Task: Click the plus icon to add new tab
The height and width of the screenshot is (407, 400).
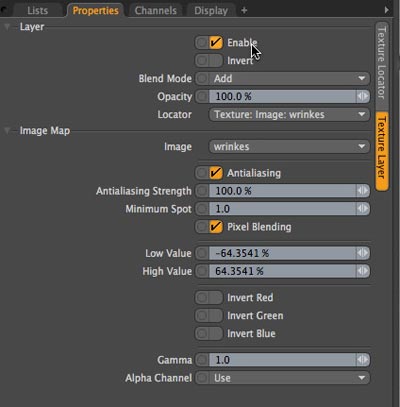Action: click(x=244, y=11)
